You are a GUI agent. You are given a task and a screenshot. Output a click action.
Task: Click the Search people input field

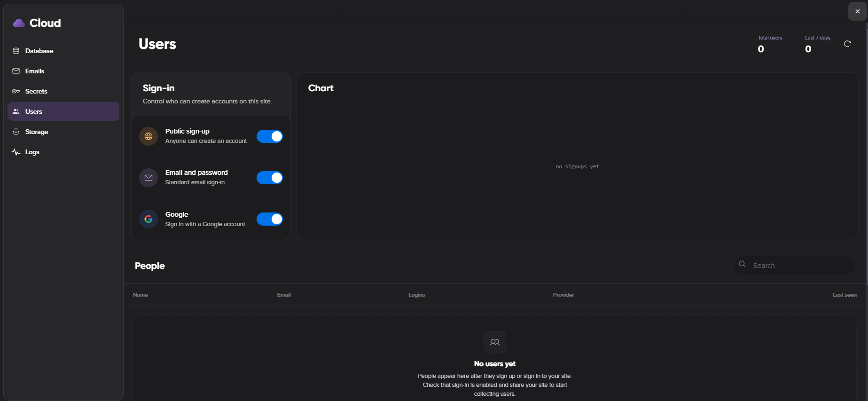(795, 266)
